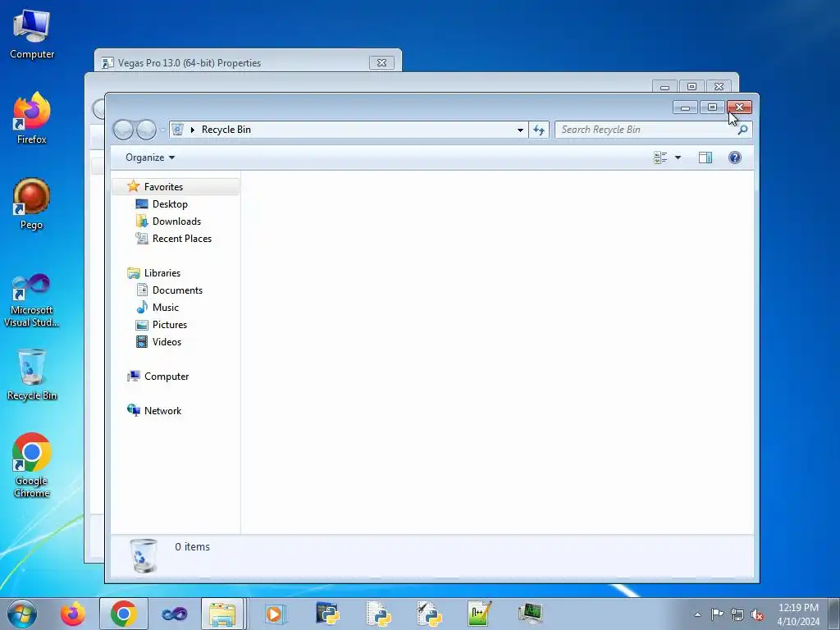Click the Show desktop strip at the end of the taskbar
The width and height of the screenshot is (840, 630).
pos(834,614)
